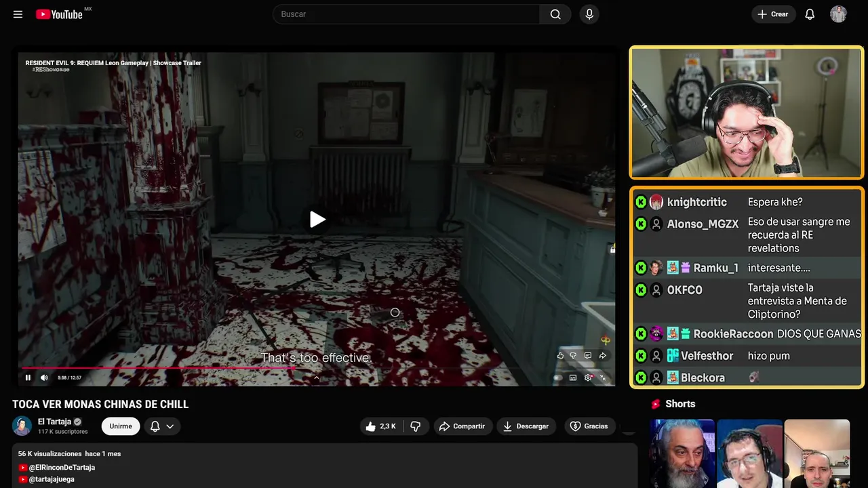Screen dimensions: 868x488
Task: Open the subscription bell dropdown
Action: (x=162, y=426)
